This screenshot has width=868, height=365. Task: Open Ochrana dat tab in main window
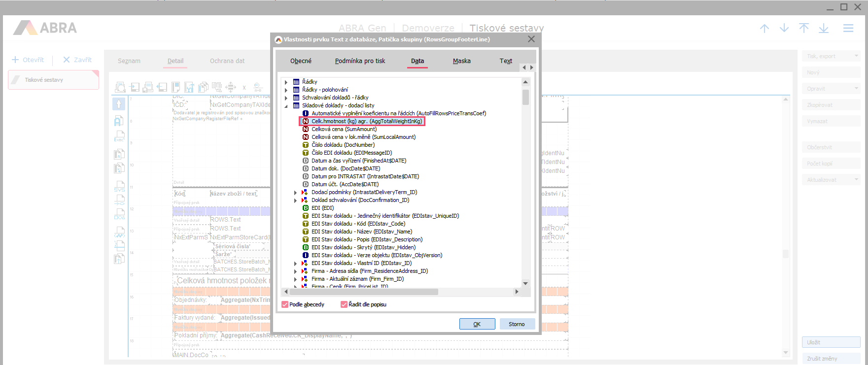[227, 61]
